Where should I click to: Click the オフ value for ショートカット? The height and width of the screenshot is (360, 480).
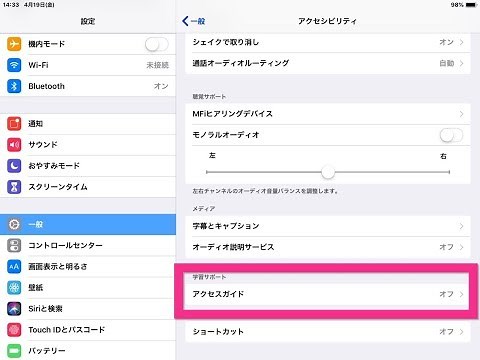447,332
